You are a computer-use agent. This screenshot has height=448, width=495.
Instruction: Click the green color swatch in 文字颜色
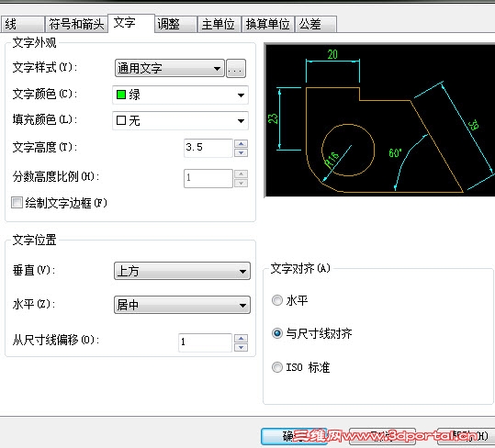(x=121, y=95)
